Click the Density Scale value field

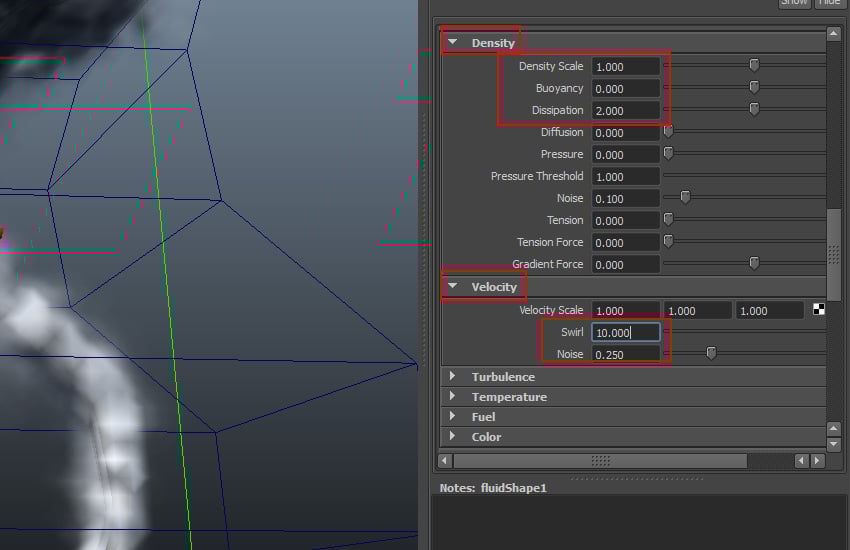point(626,67)
